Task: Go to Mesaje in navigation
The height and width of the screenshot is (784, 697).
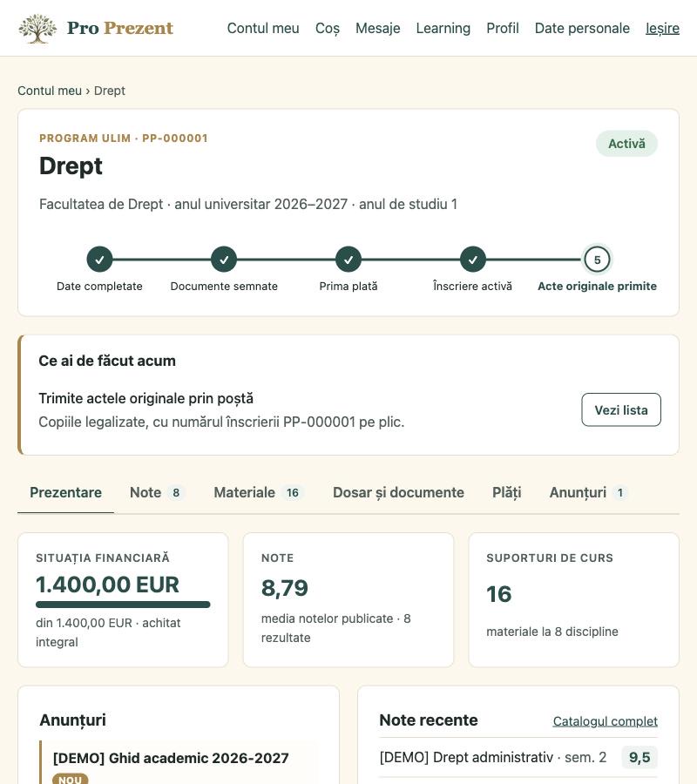Action: [x=377, y=28]
